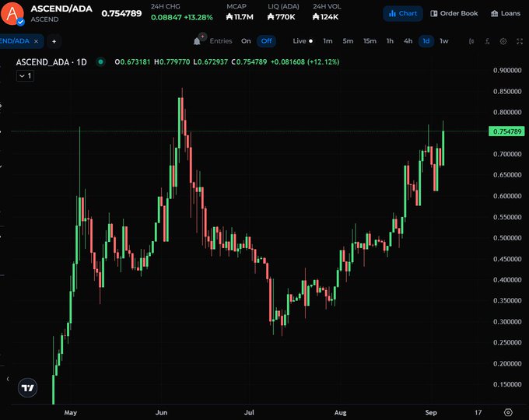Click the header price 0.754789
The height and width of the screenshot is (420, 529).
tap(121, 13)
